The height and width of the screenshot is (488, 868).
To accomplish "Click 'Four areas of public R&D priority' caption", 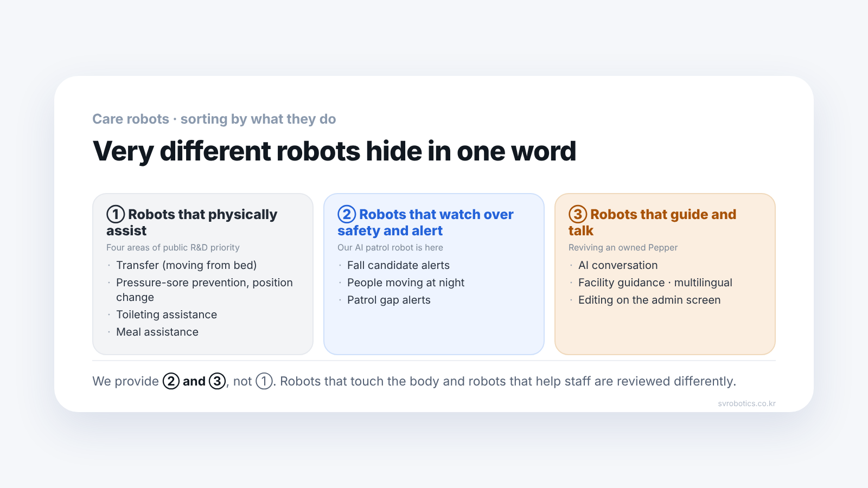I will (173, 247).
